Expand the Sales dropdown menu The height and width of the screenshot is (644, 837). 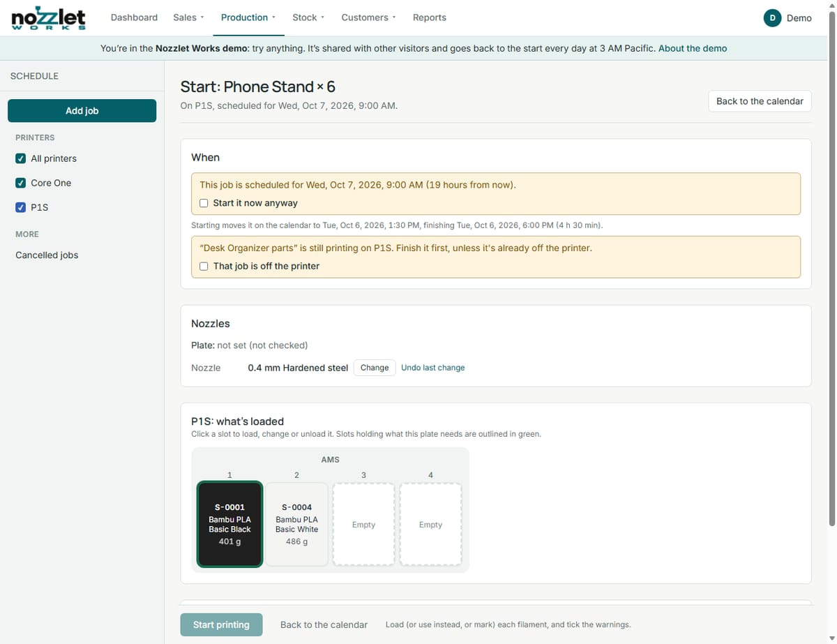click(x=188, y=17)
